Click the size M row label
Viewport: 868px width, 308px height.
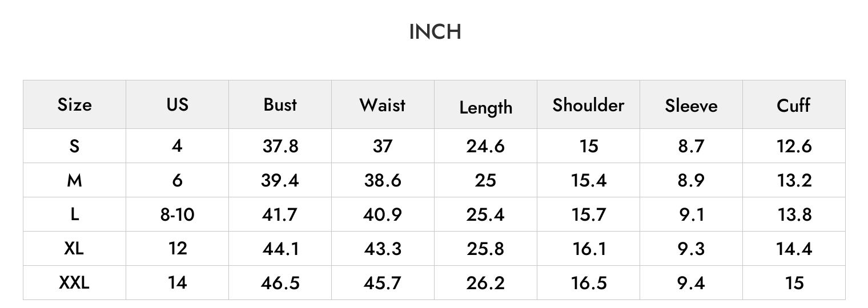click(x=74, y=180)
